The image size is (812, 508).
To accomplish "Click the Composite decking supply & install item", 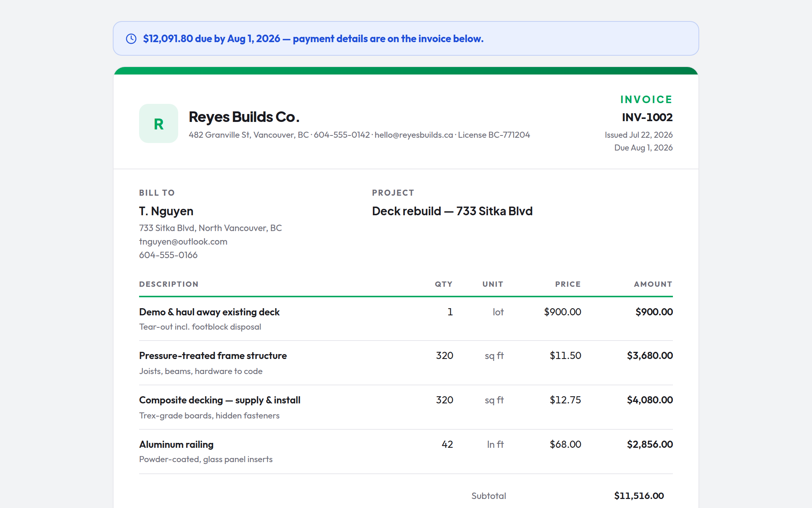I will [x=220, y=400].
